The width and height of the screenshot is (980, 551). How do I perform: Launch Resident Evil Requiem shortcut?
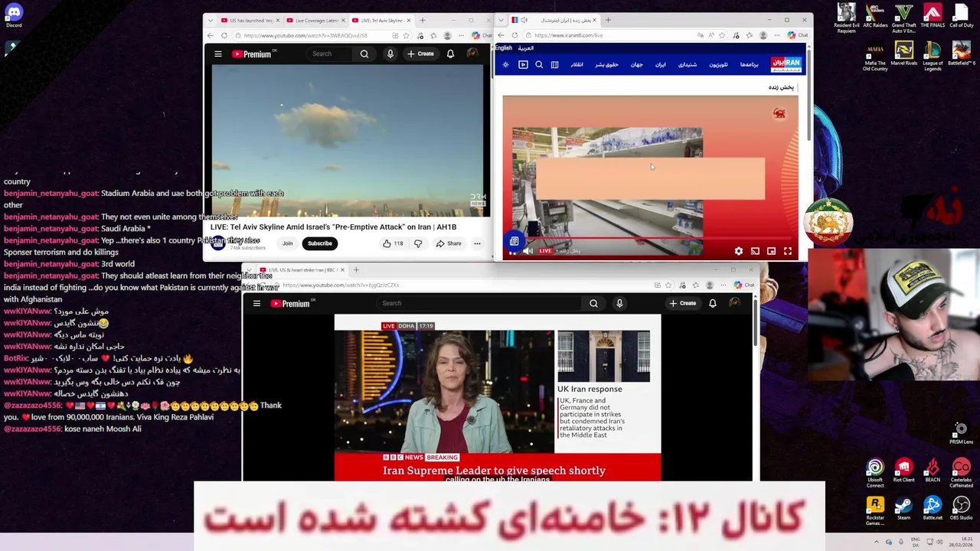[x=846, y=18]
